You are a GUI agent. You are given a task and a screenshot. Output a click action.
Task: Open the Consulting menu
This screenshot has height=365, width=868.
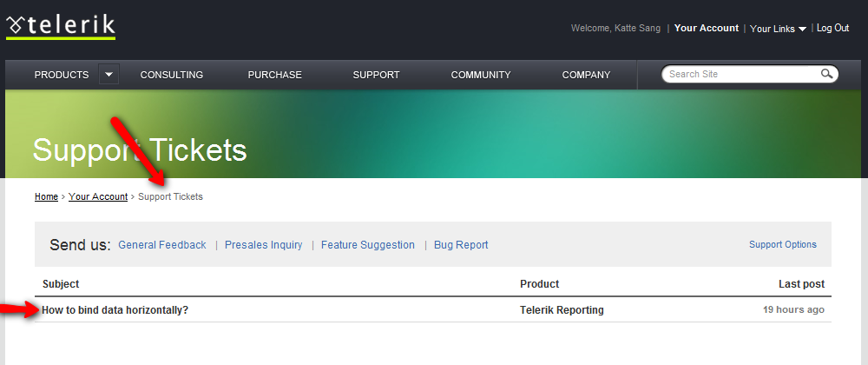coord(172,75)
